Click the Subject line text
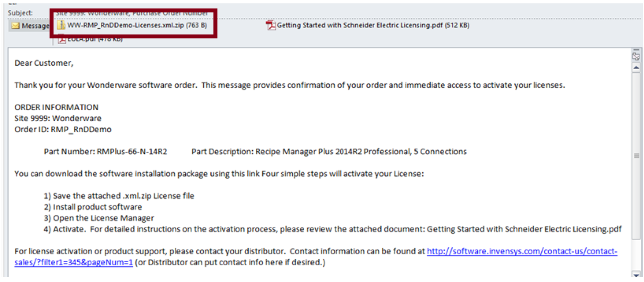This screenshot has height=282, width=644. tap(132, 13)
